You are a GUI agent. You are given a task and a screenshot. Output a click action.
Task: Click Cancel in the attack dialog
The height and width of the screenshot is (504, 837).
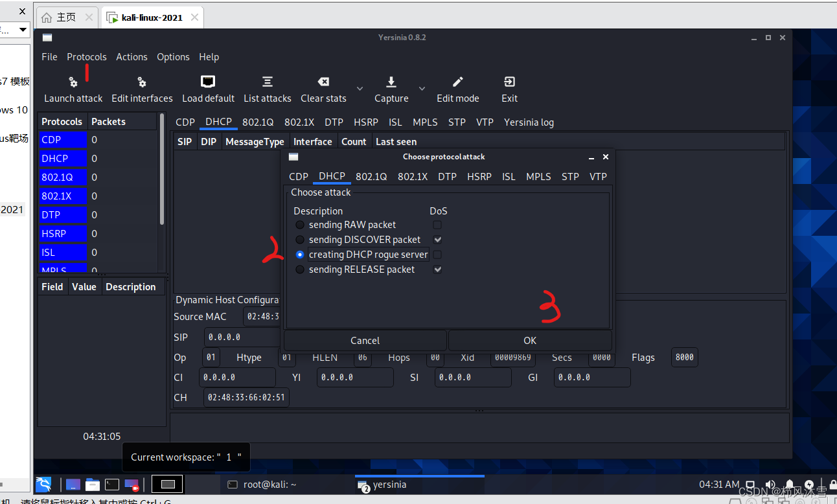coord(365,341)
